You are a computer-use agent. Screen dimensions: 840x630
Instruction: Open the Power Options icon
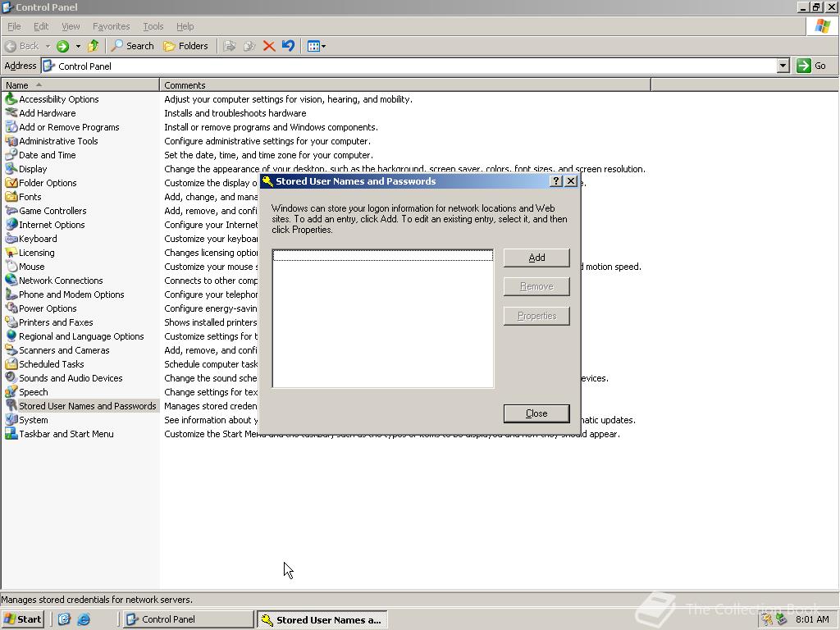[x=11, y=308]
